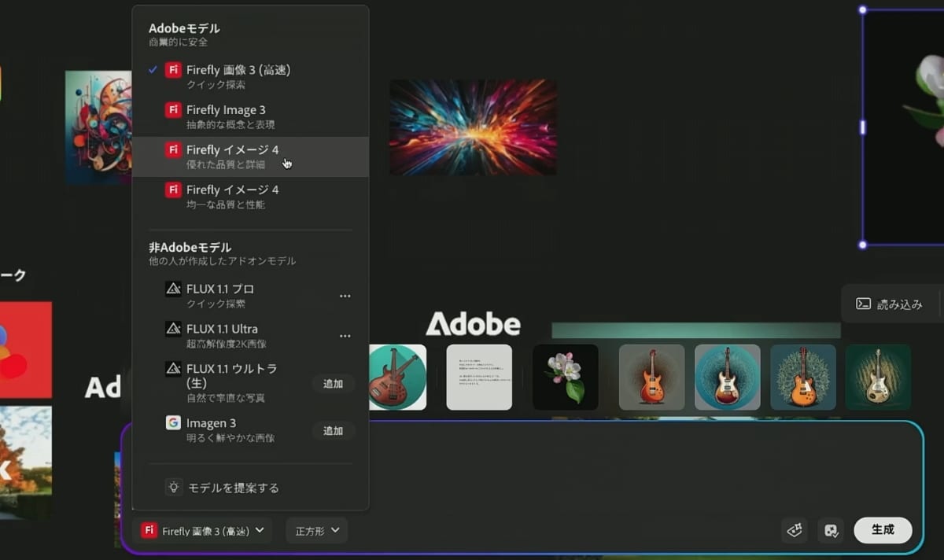Open the colorful light burst image
The image size is (944, 560).
tap(473, 127)
